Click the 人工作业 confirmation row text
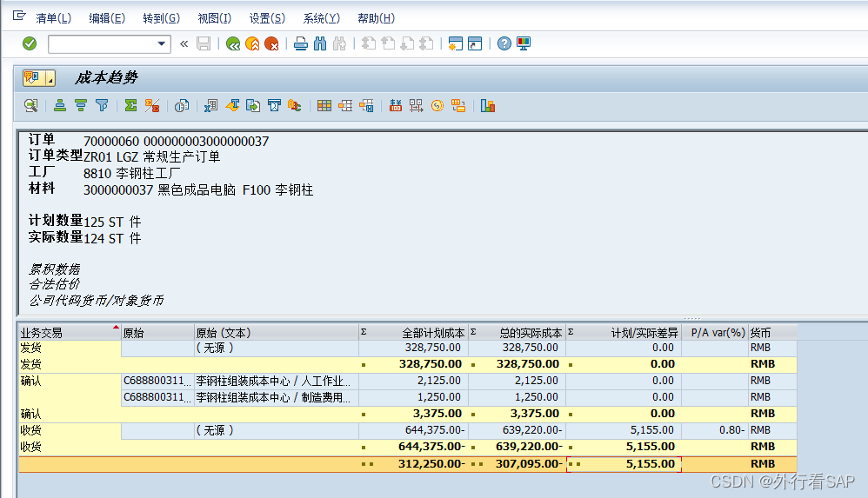 tap(273, 382)
